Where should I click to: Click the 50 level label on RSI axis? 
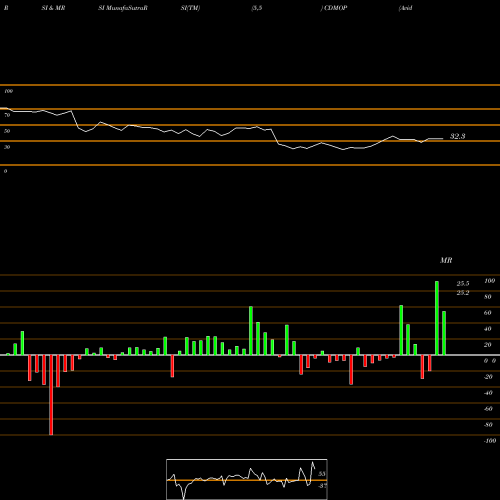[7, 131]
